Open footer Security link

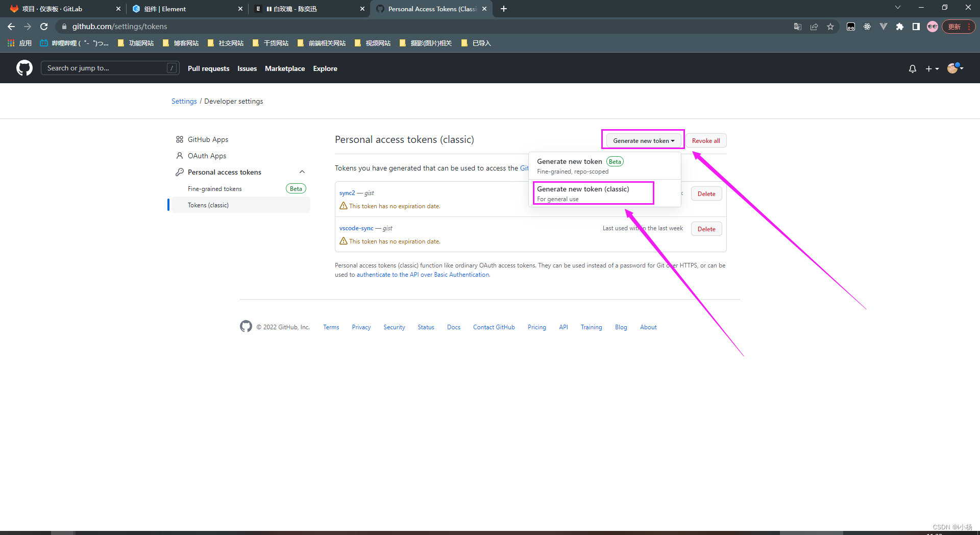(394, 327)
